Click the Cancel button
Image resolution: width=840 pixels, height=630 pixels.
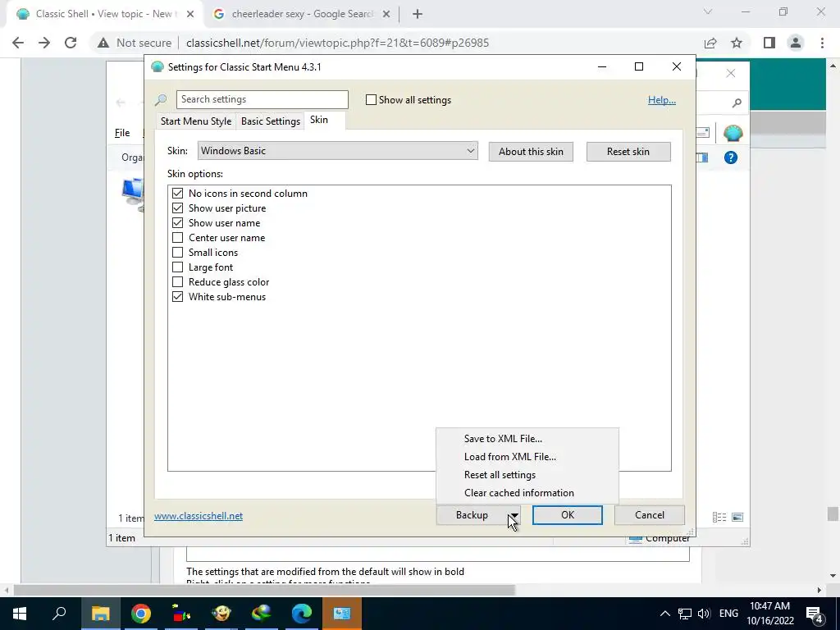pos(650,515)
